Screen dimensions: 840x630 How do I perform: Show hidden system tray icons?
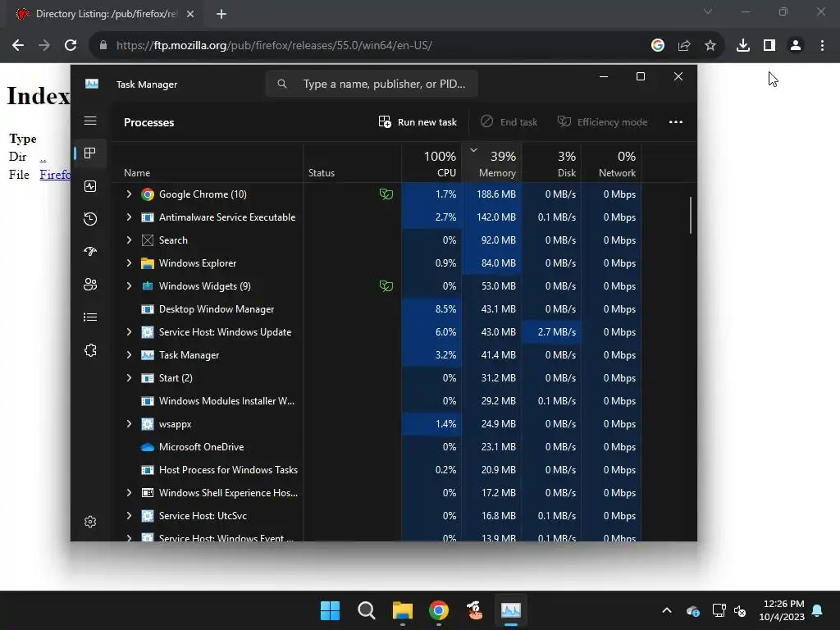[666, 610]
